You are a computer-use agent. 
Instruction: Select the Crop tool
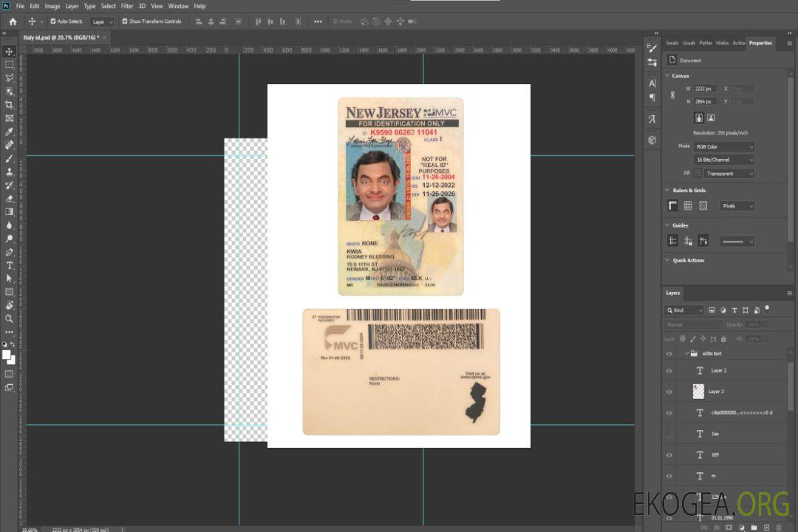(x=10, y=105)
